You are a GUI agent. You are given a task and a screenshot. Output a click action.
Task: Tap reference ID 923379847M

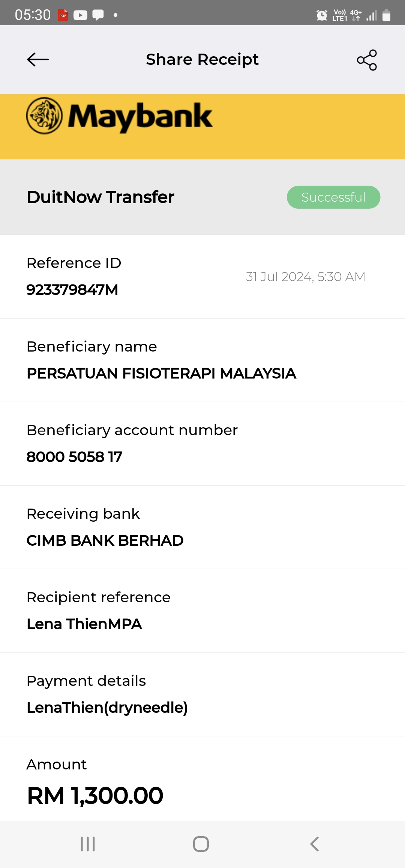(72, 290)
